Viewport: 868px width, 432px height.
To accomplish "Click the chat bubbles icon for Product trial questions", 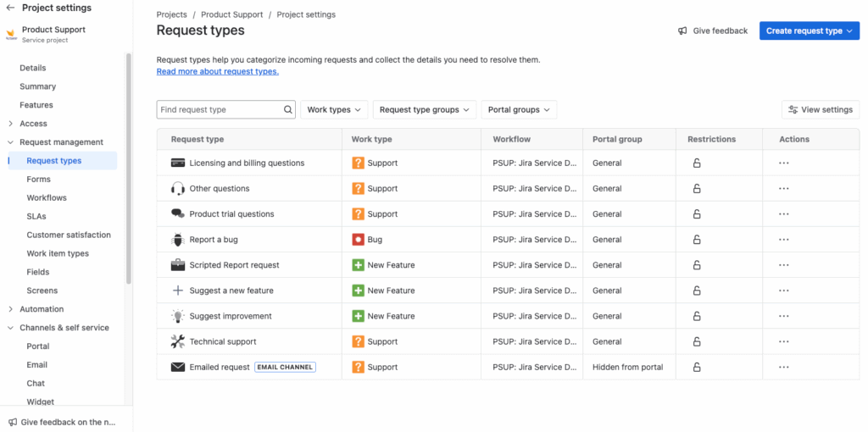I will tap(178, 214).
